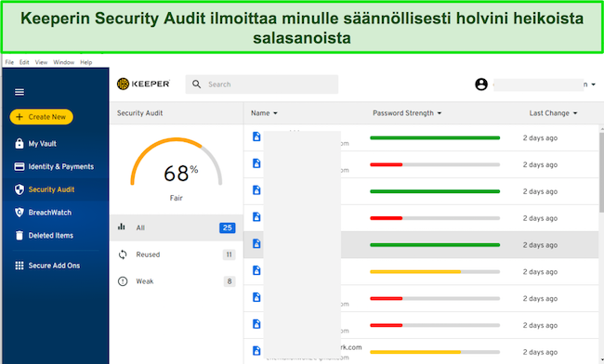This screenshot has height=364, width=604.
Task: Click the All bar chart icon
Action: (x=122, y=227)
